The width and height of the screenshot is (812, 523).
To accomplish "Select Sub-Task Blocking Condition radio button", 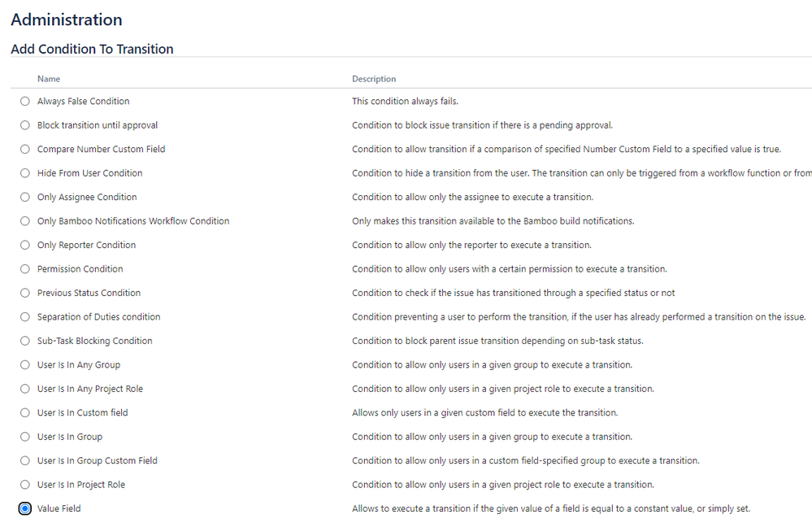I will (x=25, y=341).
